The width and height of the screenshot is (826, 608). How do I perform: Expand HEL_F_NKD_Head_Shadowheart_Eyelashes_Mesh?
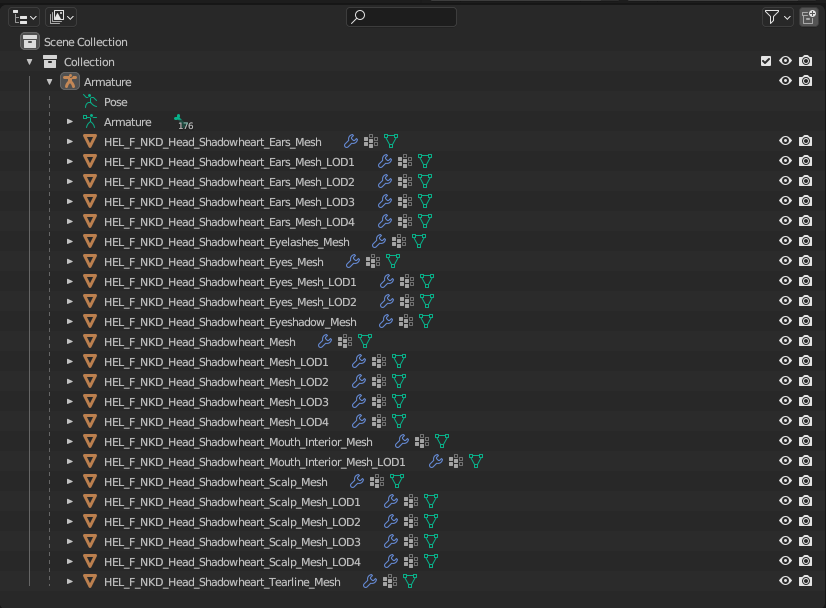point(70,242)
